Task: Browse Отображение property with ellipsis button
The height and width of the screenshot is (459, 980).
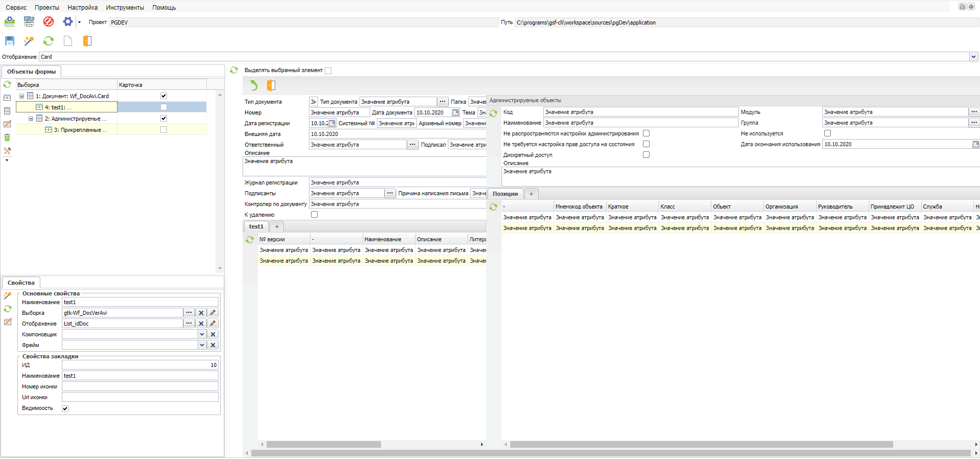Action: click(189, 324)
